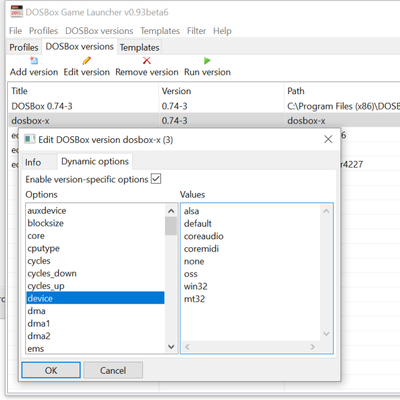The height and width of the screenshot is (400, 400).
Task: Select cycles option
Action: click(x=95, y=261)
